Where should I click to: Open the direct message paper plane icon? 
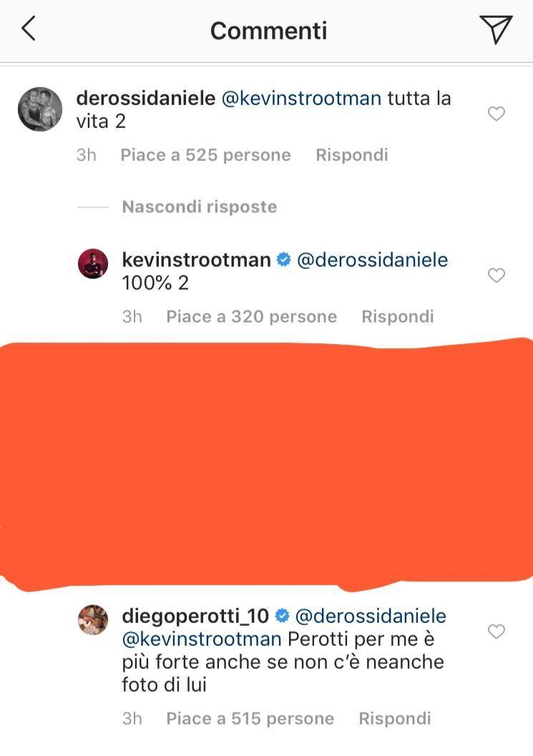click(x=495, y=29)
